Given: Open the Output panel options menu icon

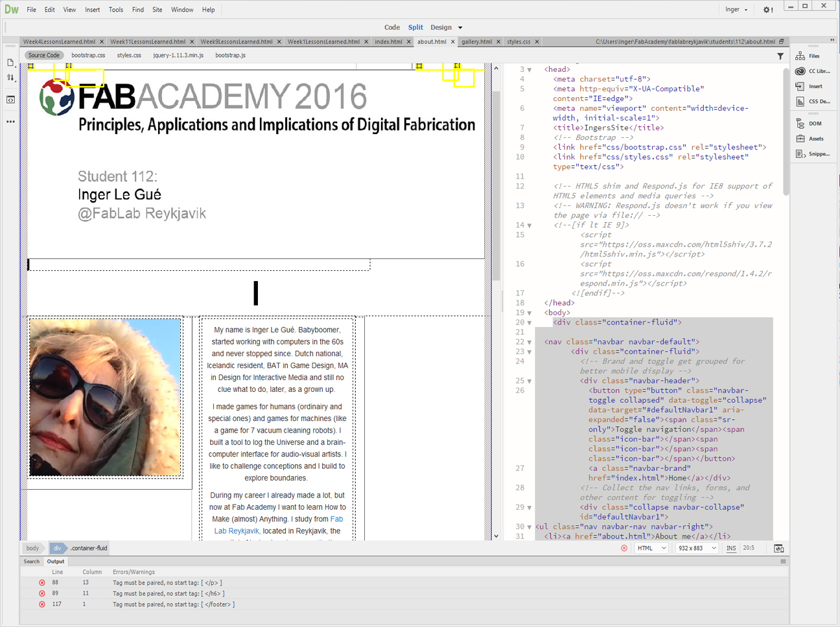Looking at the screenshot, I should click(783, 562).
